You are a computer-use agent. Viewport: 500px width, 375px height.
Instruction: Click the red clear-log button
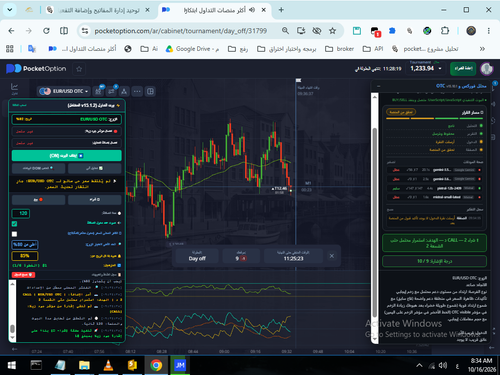23,275
